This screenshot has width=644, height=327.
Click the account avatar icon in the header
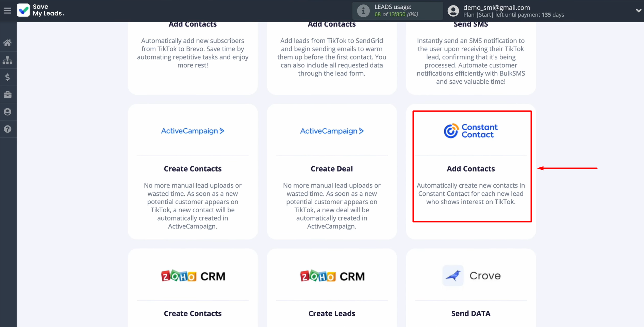point(453,11)
